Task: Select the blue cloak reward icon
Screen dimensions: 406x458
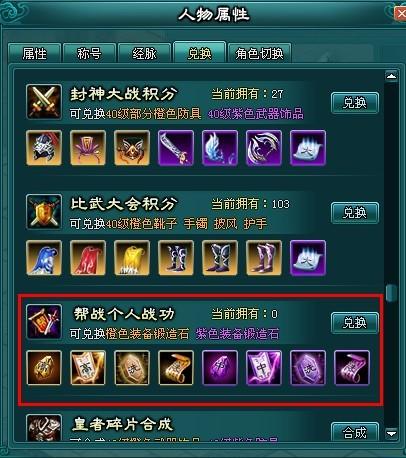Action: tap(44, 258)
